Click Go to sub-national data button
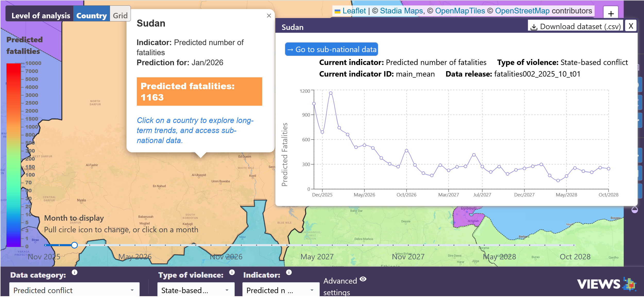644x298 pixels. click(331, 49)
